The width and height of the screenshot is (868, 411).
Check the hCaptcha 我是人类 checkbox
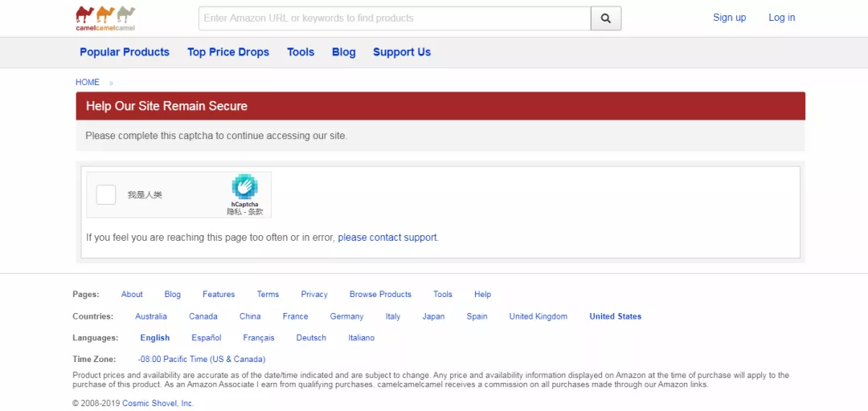106,195
